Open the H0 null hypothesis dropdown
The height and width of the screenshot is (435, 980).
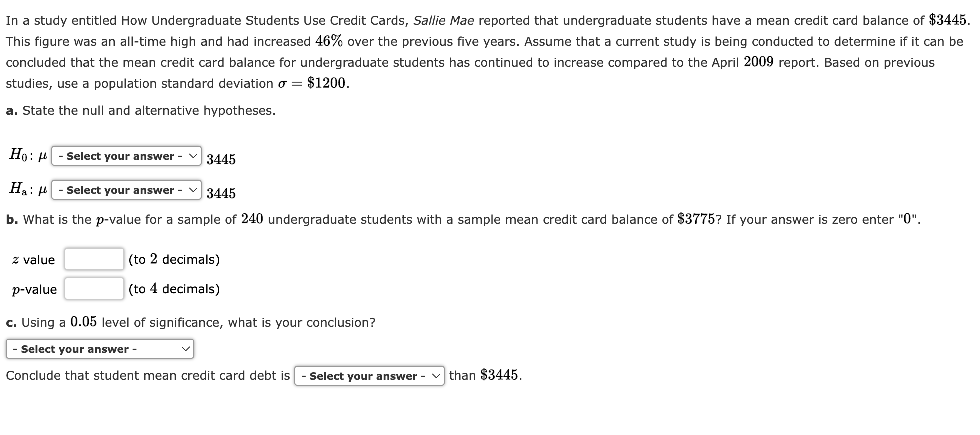click(x=126, y=156)
